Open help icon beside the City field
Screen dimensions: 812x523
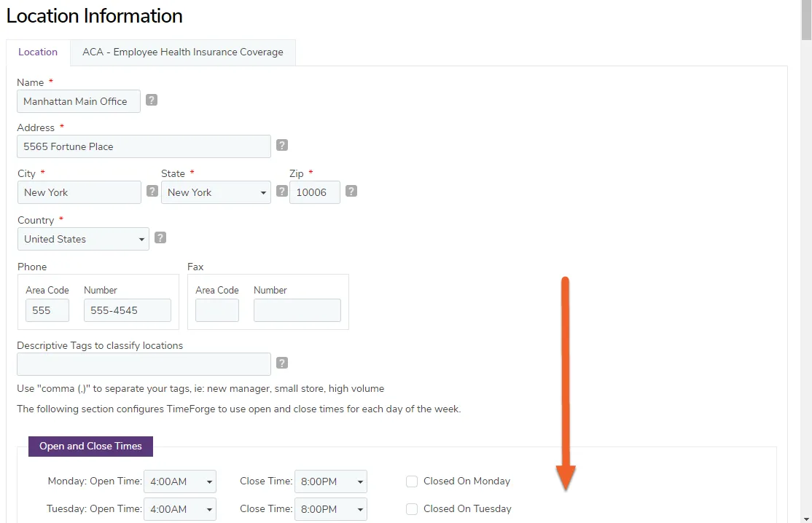pos(152,191)
